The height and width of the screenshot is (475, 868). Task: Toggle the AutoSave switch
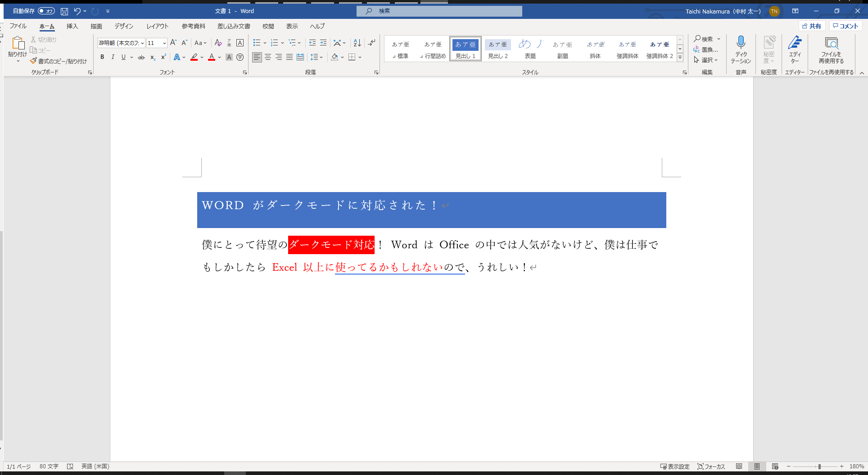point(46,11)
